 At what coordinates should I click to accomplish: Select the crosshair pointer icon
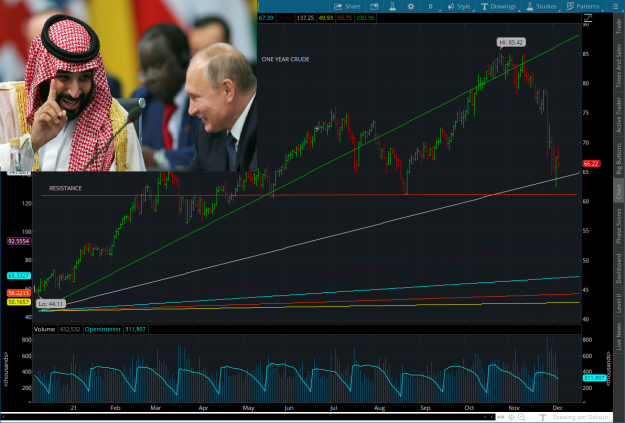(511, 417)
